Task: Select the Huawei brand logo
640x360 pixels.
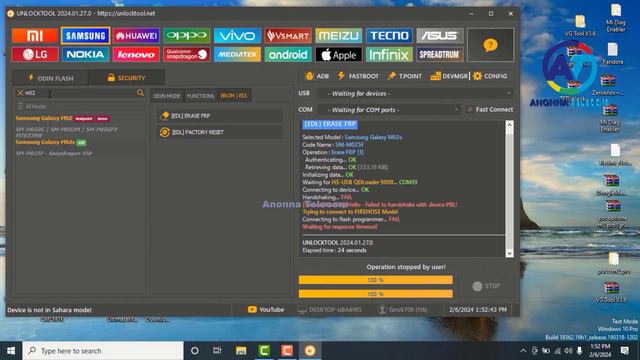Action: 136,36
